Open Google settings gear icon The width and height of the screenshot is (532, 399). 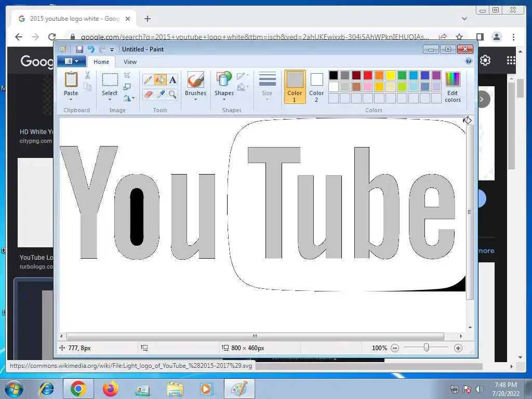[485, 60]
